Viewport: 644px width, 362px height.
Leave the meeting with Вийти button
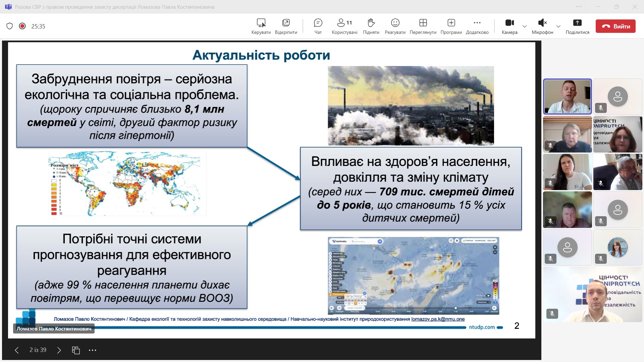click(615, 26)
